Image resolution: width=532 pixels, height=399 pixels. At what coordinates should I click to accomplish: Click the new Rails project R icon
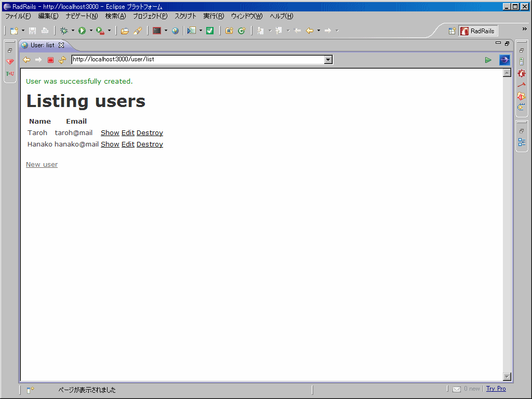(x=229, y=31)
